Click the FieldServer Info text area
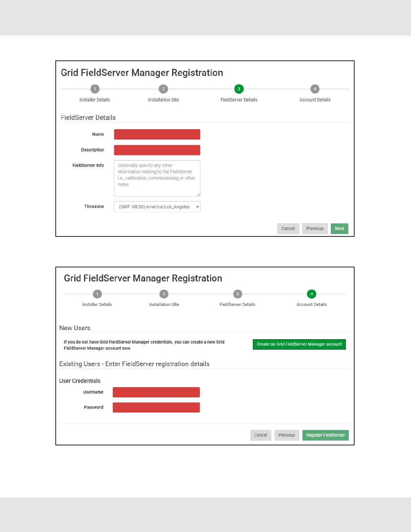 click(157, 178)
